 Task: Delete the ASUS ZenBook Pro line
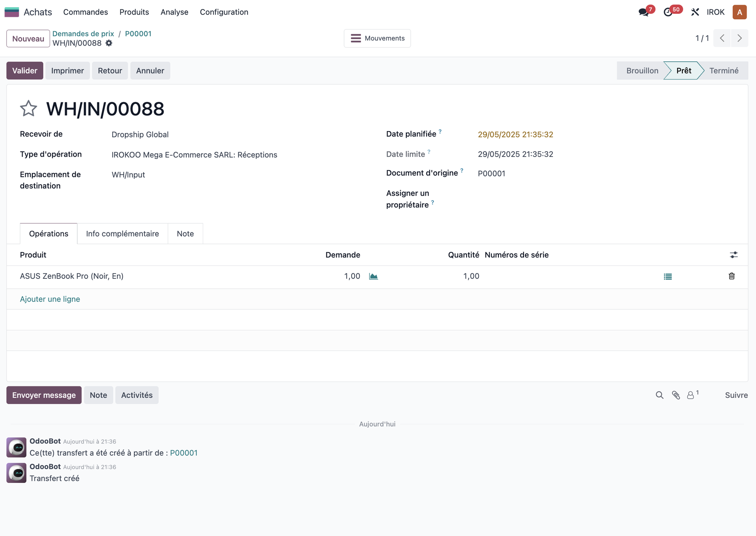pyautogui.click(x=732, y=276)
